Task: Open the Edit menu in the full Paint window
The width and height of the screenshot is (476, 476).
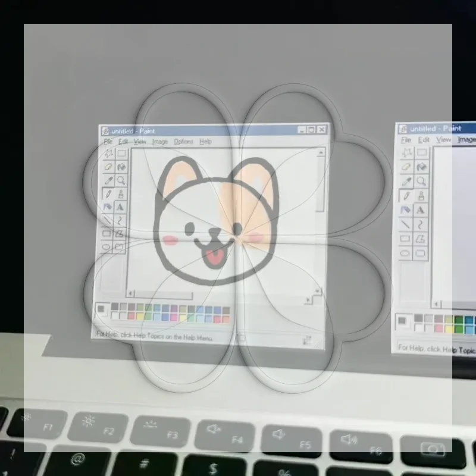Action: tap(123, 142)
